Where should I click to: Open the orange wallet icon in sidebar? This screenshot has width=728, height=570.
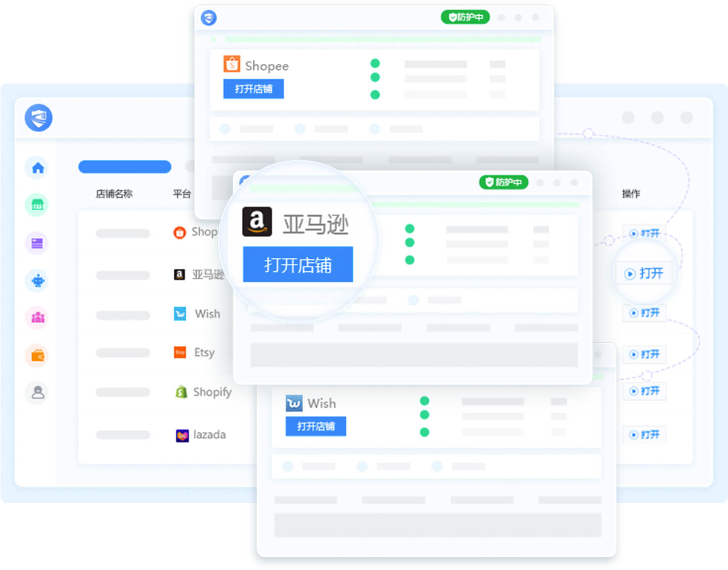point(38,355)
